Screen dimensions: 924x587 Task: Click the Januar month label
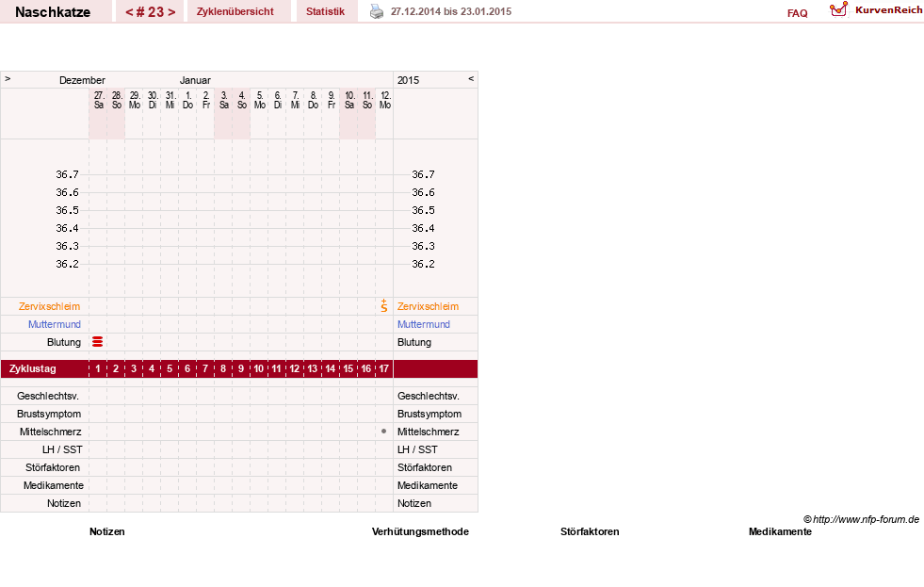point(195,80)
